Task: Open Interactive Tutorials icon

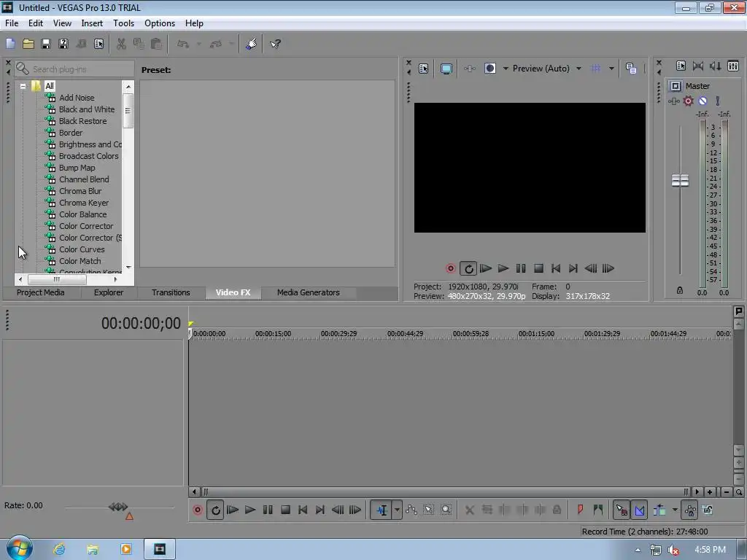Action: click(x=251, y=44)
